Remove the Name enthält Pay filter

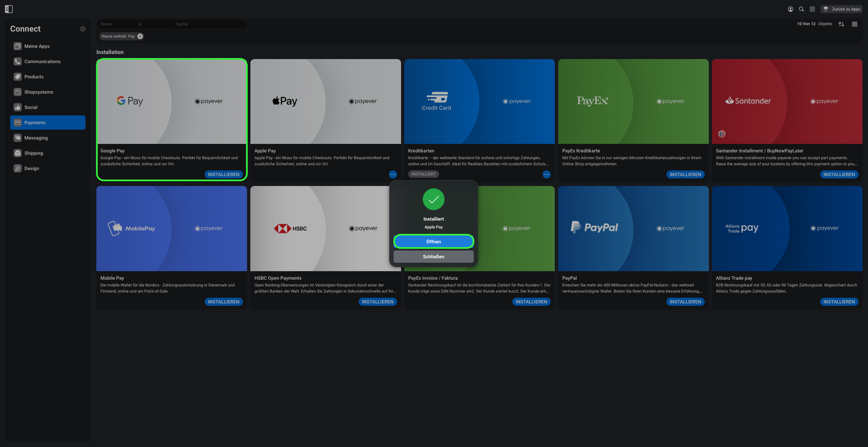point(140,36)
